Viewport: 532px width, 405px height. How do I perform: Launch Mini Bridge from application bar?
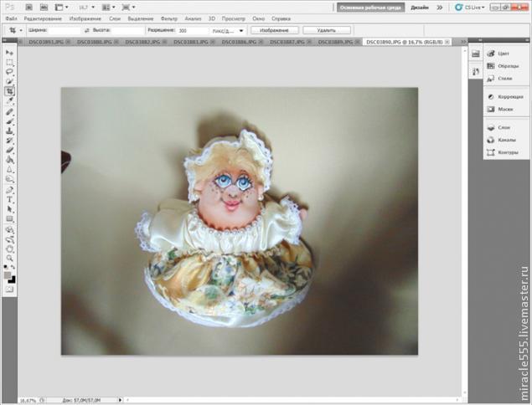[44, 8]
